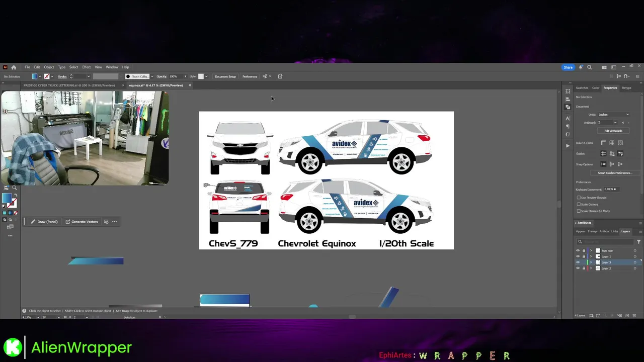Image resolution: width=644 pixels, height=362 pixels.
Task: Open the Style dropdown arrow
Action: (206, 76)
